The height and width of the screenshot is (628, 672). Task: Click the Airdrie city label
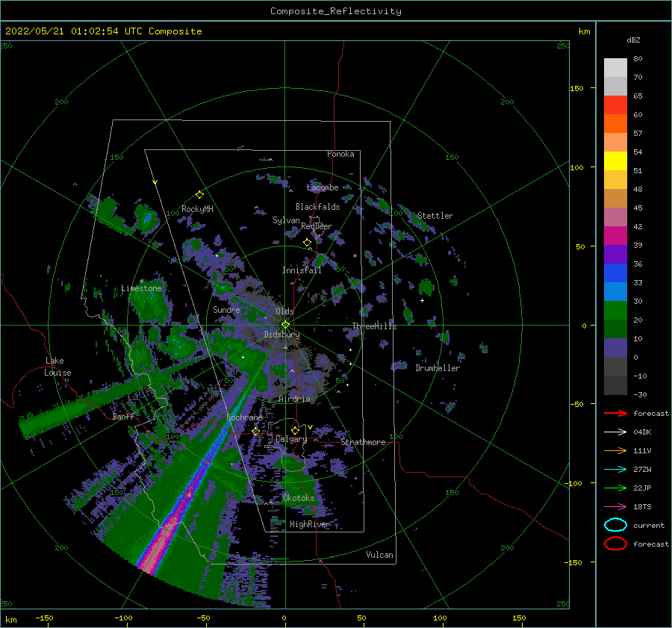294,399
